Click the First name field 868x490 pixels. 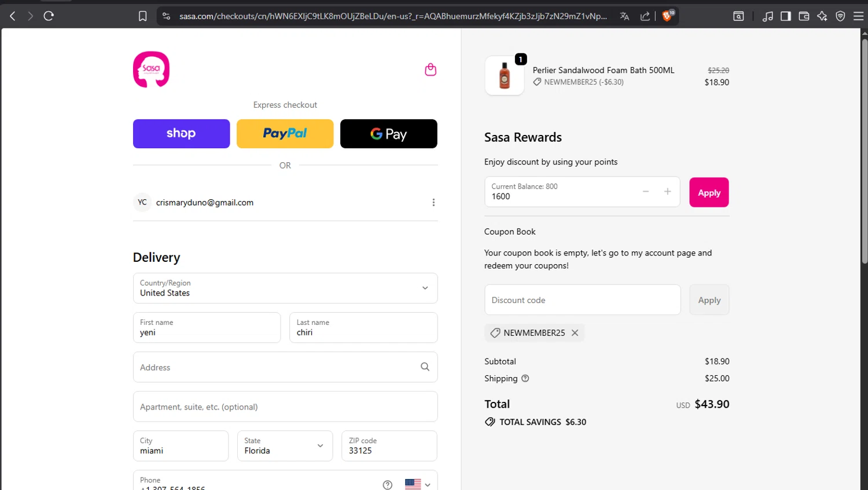click(207, 327)
